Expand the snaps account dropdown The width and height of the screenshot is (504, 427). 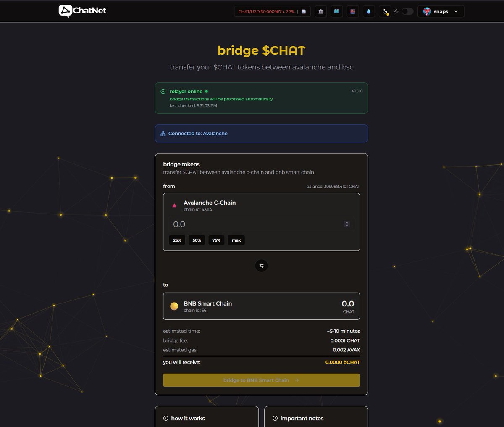pos(441,11)
